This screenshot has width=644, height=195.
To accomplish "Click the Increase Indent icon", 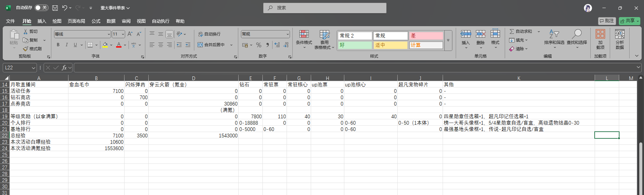I will point(188,45).
